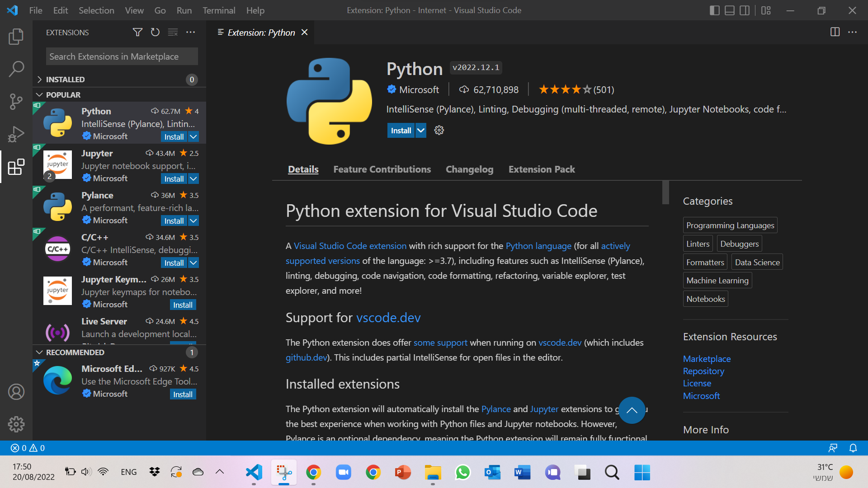This screenshot has width=868, height=488.
Task: Open the File menu
Action: (x=36, y=10)
